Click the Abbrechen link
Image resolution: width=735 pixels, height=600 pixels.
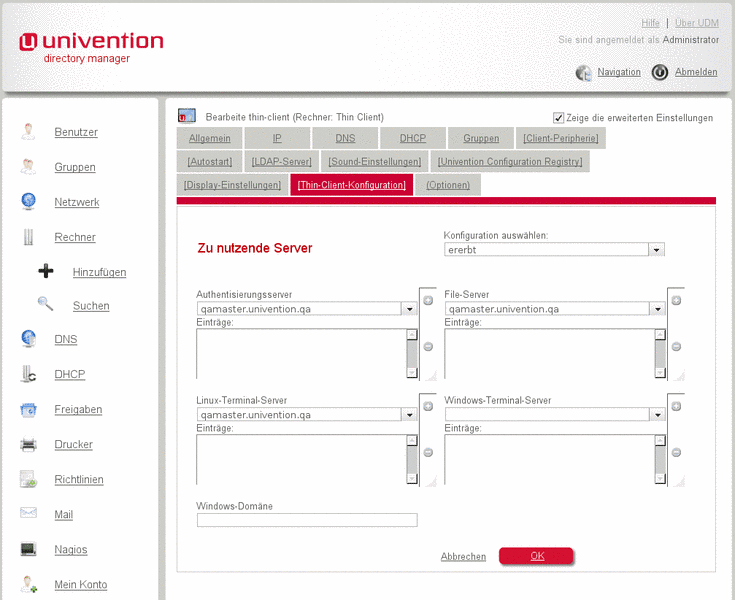[463, 556]
